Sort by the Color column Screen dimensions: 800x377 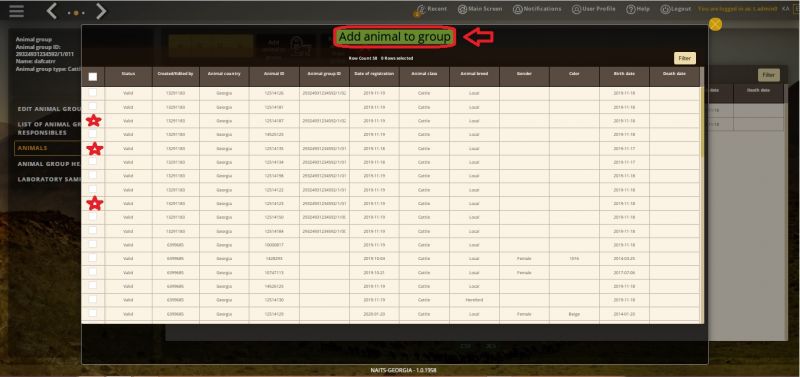click(x=574, y=77)
